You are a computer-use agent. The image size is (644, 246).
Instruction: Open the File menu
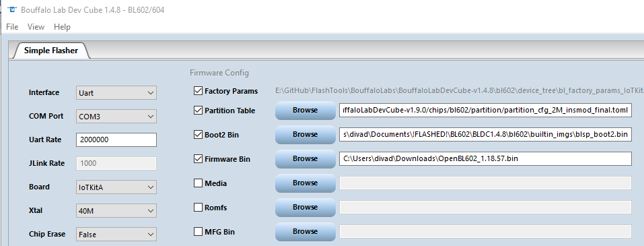pos(12,27)
